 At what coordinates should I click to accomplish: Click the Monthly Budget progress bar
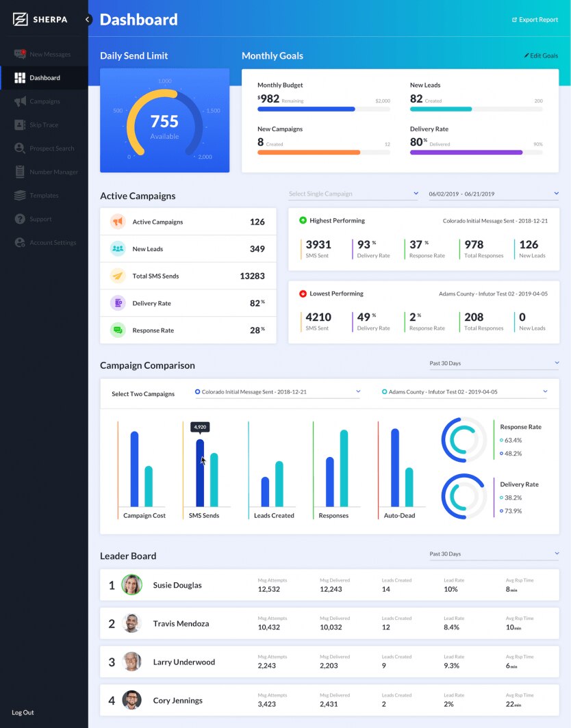point(323,109)
